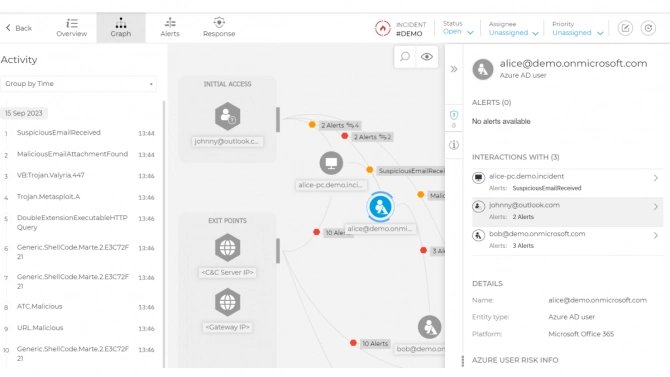Screen dimensions: 670x377
Task: Click the refresh circular icon
Action: point(648,28)
